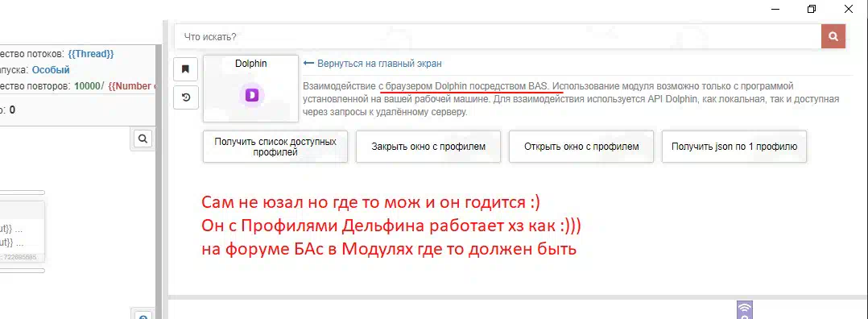The width and height of the screenshot is (868, 319).
Task: Change the 'Особый' launch type
Action: 51,70
